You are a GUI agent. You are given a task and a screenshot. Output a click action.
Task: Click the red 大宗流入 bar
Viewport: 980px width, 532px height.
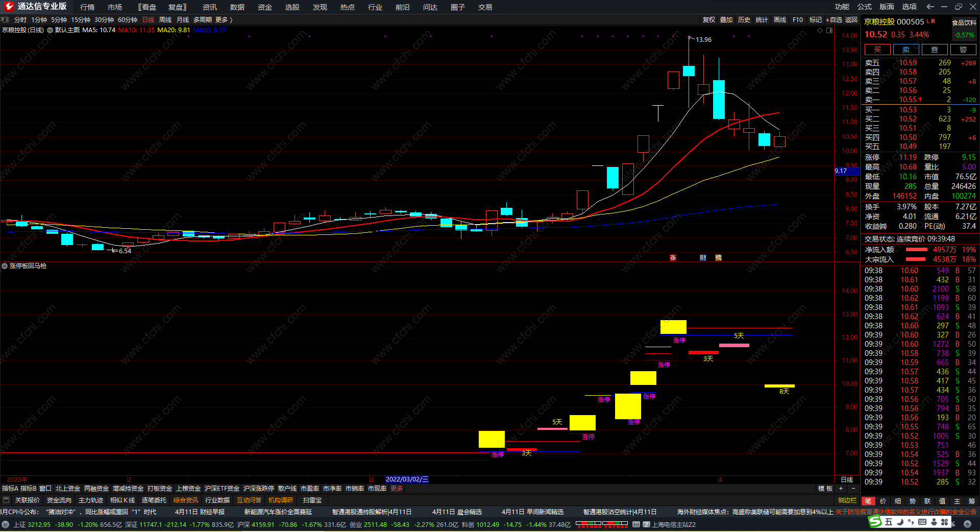click(916, 259)
